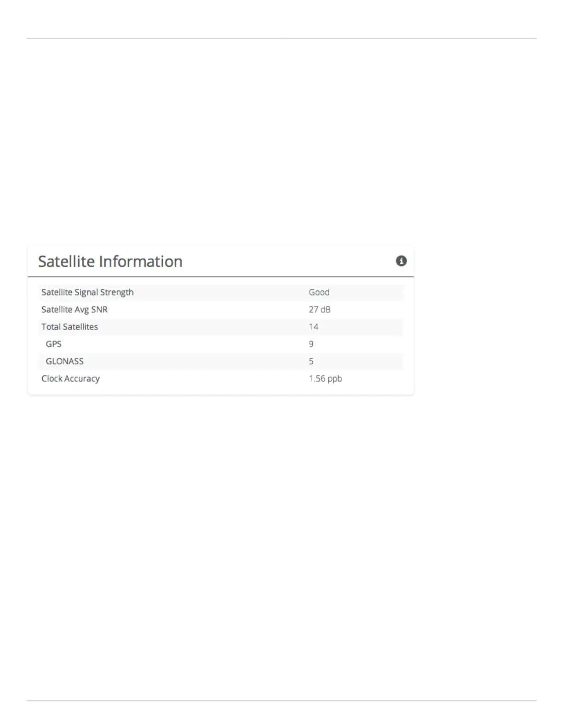The height and width of the screenshot is (728, 563).
Task: Open the Satellite Information info icon
Action: click(401, 261)
